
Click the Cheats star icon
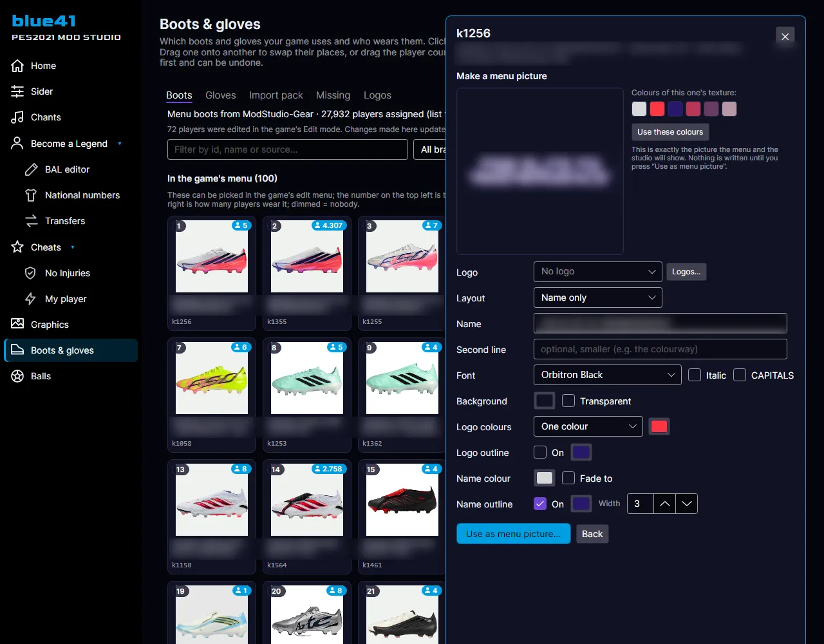[17, 247]
